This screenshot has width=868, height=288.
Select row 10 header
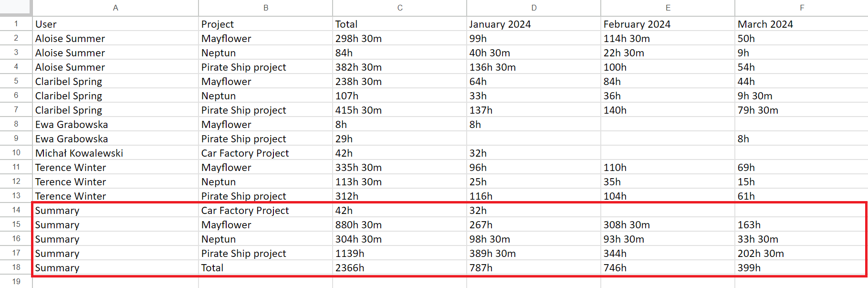point(16,153)
